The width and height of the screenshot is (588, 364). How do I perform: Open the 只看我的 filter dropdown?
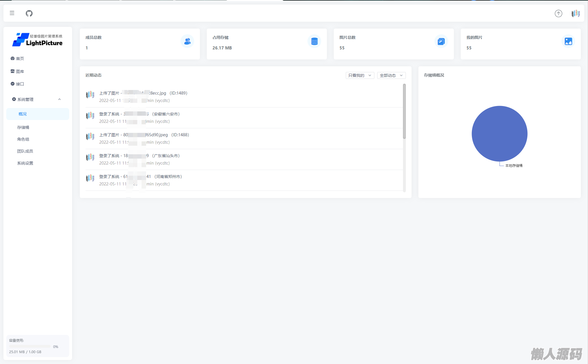click(359, 75)
